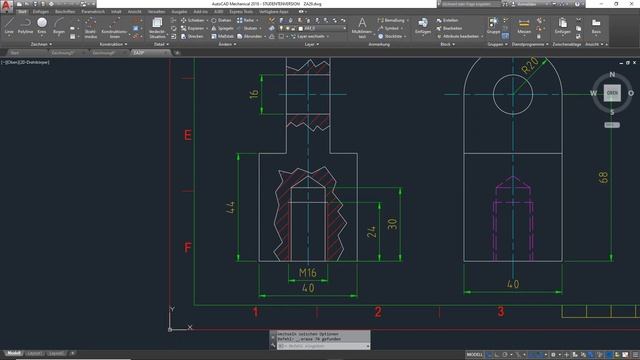Image resolution: width=640 pixels, height=360 pixels.
Task: Click the Drehen rotate tool
Action: click(221, 20)
